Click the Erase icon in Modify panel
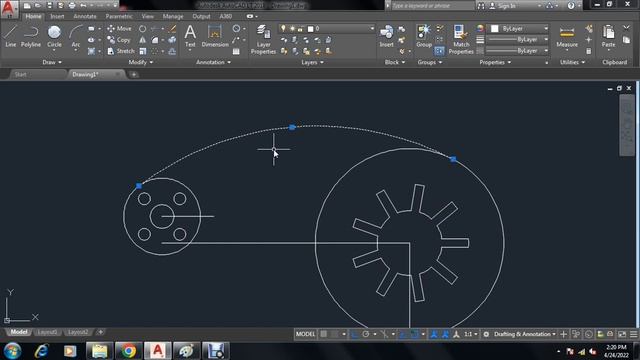Screen dimensions: 640x360 [x=172, y=29]
